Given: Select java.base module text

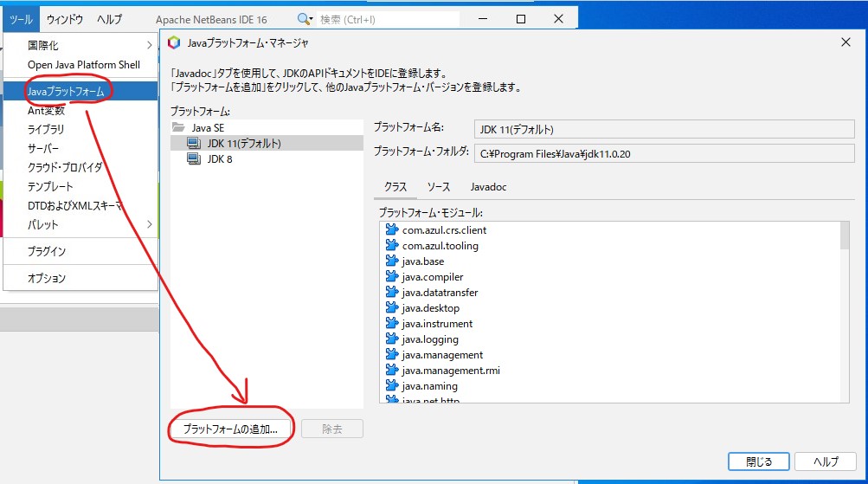Looking at the screenshot, I should [x=423, y=261].
